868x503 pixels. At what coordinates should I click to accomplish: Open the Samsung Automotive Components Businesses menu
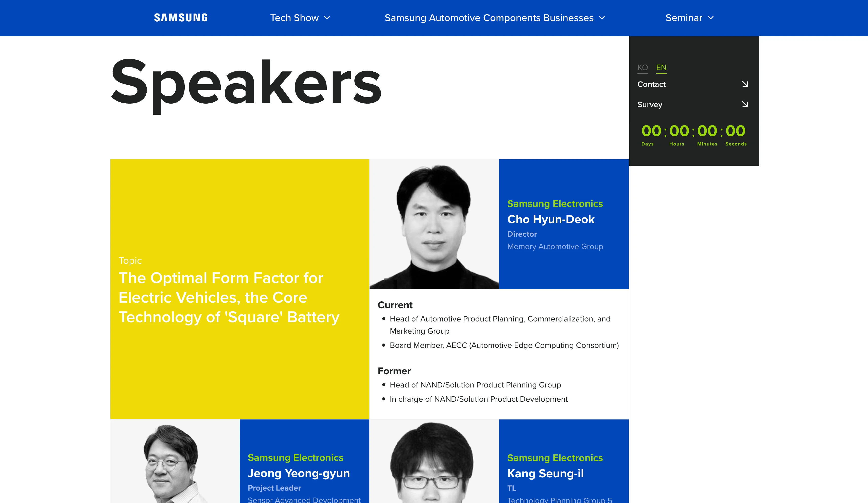[489, 18]
